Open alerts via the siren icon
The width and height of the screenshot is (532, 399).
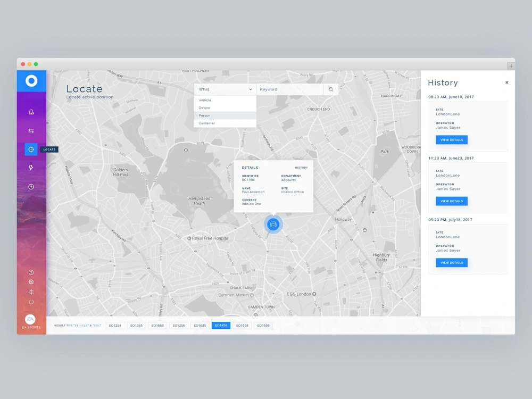[31, 112]
